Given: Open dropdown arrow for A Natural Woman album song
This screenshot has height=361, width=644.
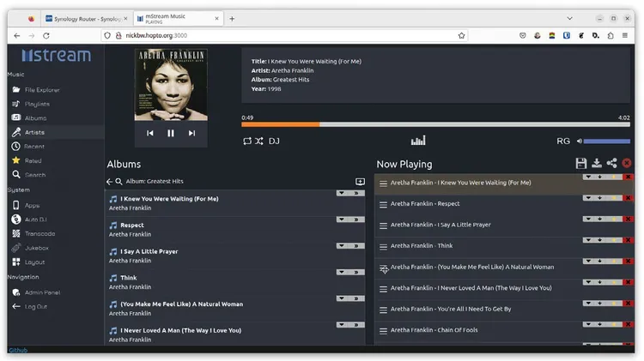Looking at the screenshot, I should (341, 298).
